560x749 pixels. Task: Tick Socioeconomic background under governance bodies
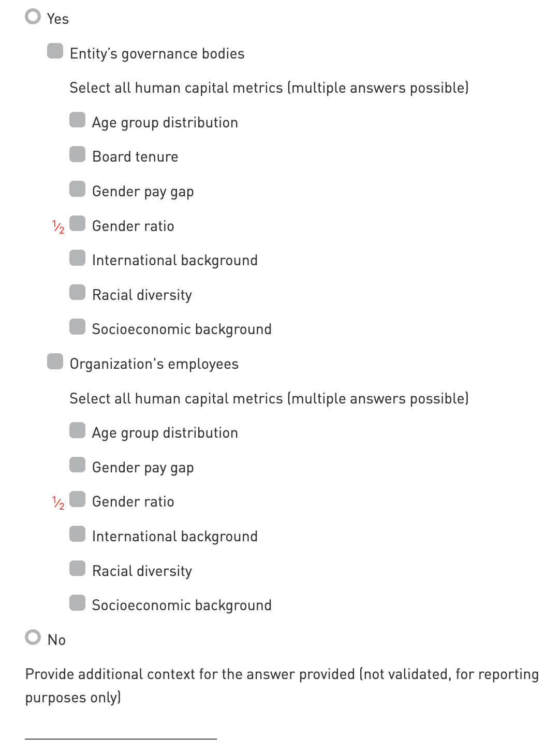77,327
